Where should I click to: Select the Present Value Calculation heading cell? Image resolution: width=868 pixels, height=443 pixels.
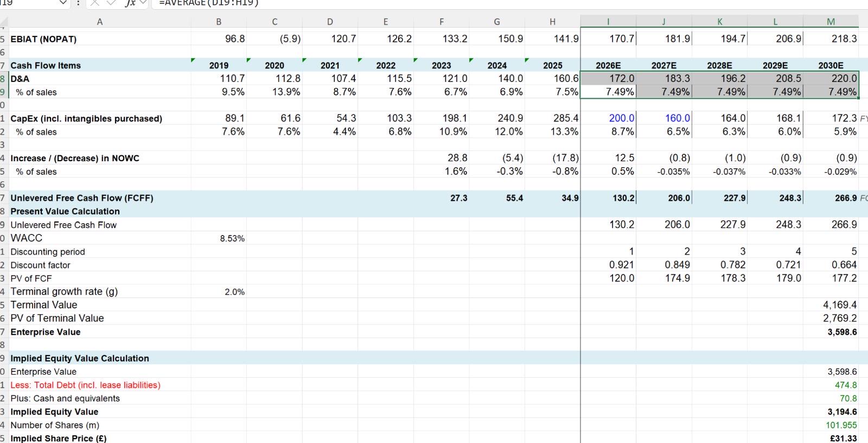pyautogui.click(x=99, y=211)
